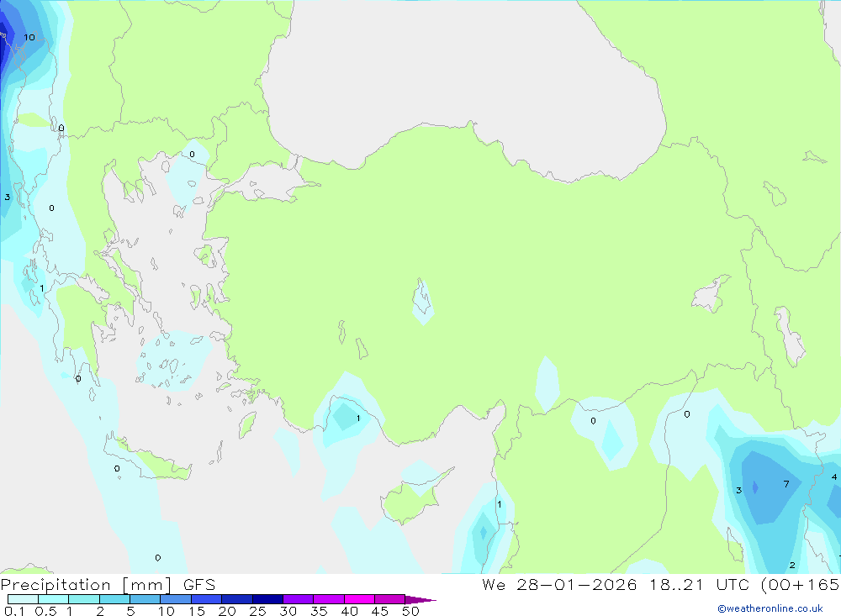The height and width of the screenshot is (616, 841).
Task: Click the 0.1–0.5 mm legend color swatch
Action: [23, 599]
